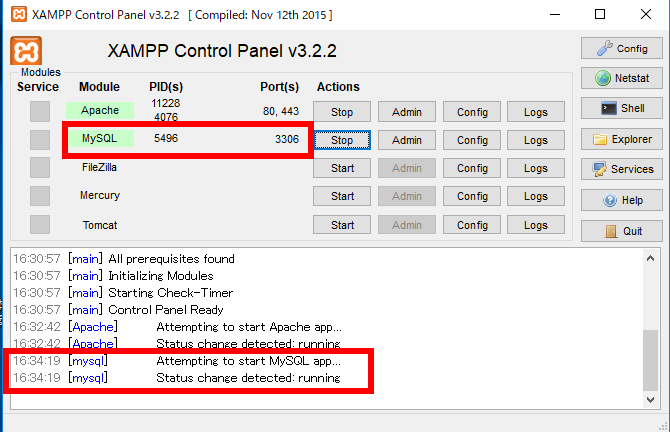670x432 pixels.
Task: Open Explorer with the folder icon
Action: pyautogui.click(x=622, y=139)
